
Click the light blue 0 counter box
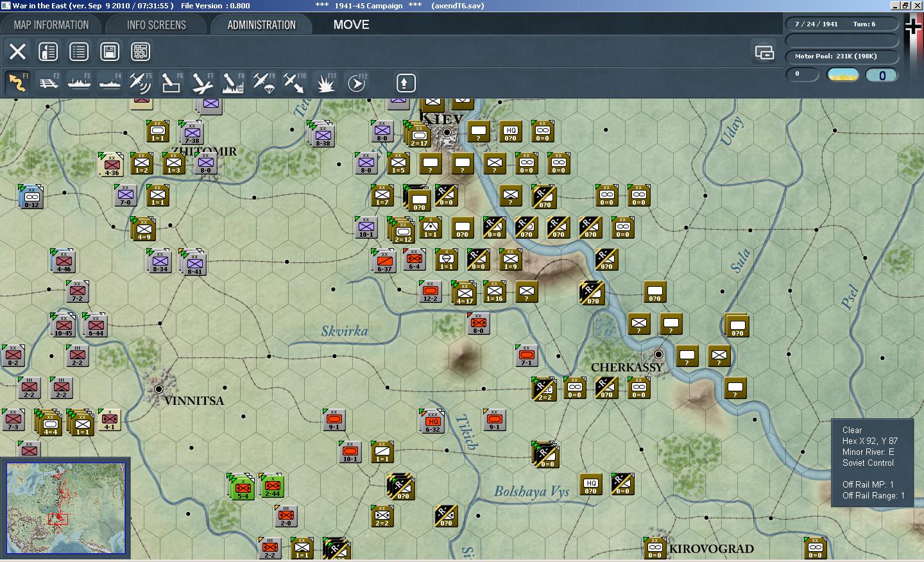click(x=882, y=75)
